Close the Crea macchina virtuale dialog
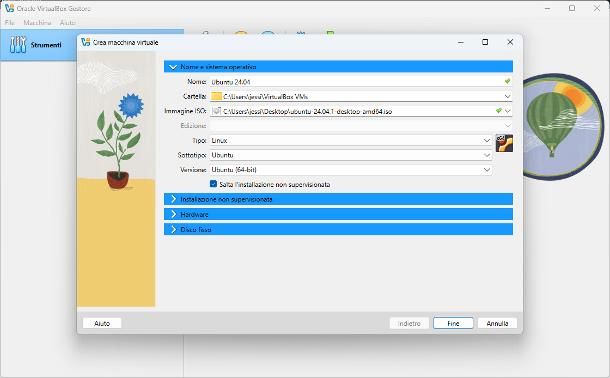The height and width of the screenshot is (378, 610). 510,42
